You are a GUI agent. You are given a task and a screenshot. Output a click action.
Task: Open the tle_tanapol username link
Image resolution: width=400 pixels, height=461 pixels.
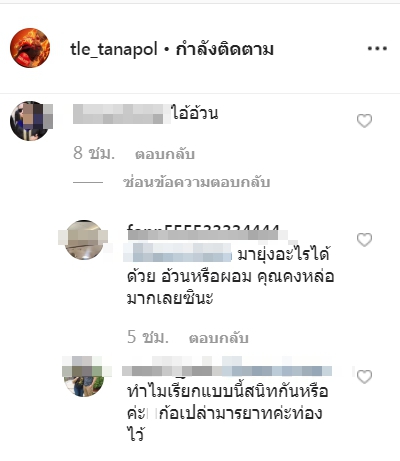click(114, 49)
